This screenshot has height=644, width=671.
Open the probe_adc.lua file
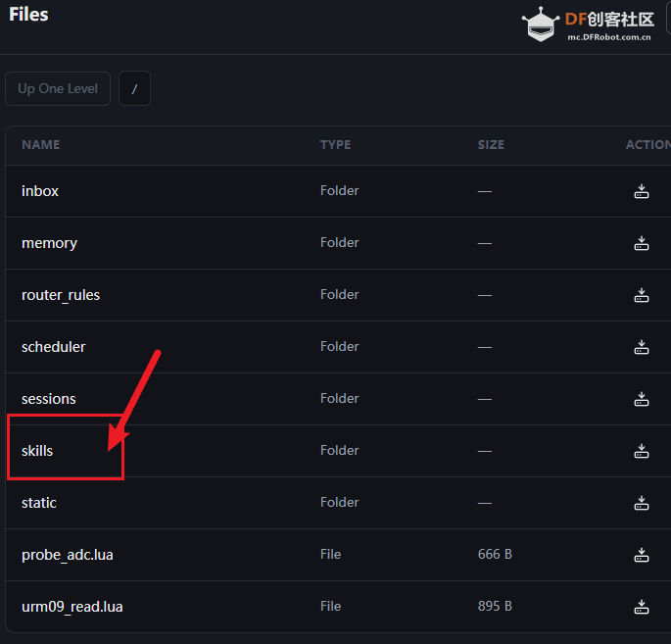coord(68,555)
